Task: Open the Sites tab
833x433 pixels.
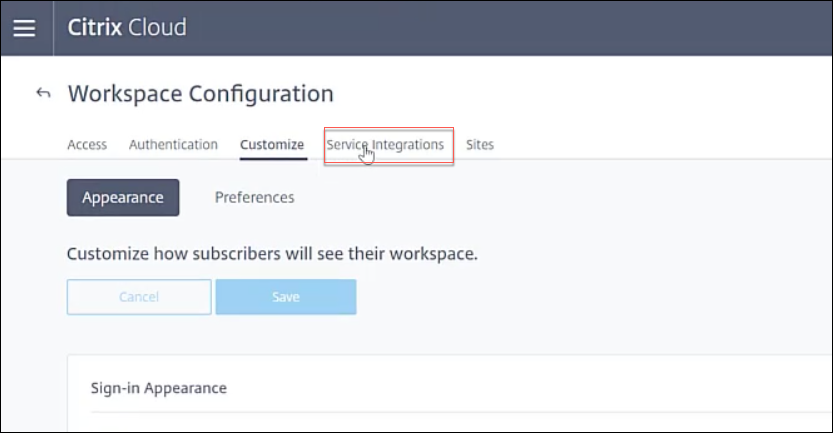Action: pyautogui.click(x=480, y=144)
